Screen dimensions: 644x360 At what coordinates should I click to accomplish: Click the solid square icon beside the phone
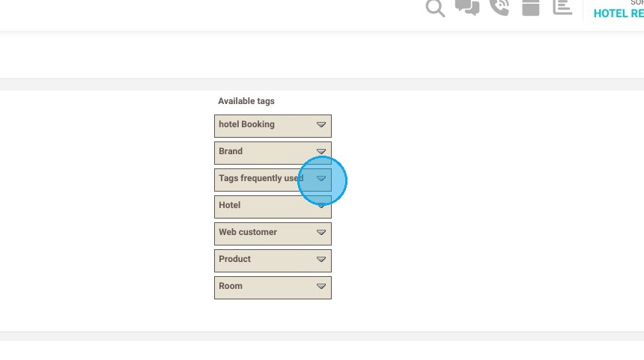(531, 7)
